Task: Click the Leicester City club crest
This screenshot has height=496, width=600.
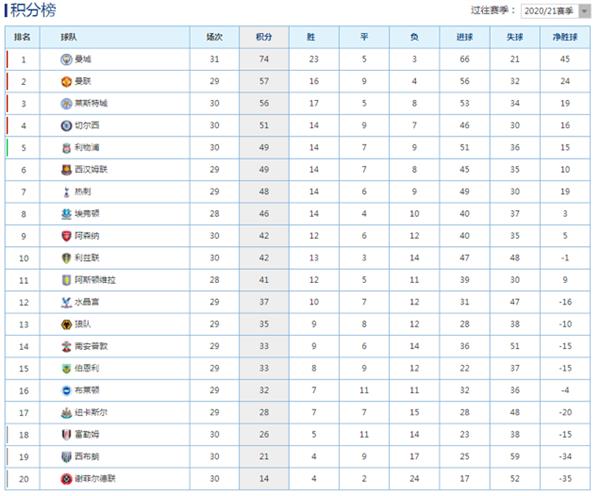Action: pyautogui.click(x=66, y=104)
